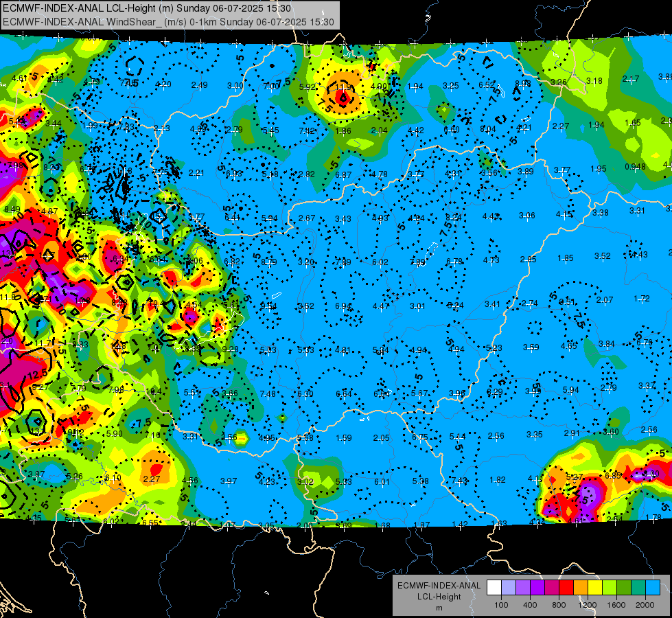Viewport: 672px width, 618px height.
Task: Click the 'LCL-Height' legend title text
Action: click(x=439, y=597)
